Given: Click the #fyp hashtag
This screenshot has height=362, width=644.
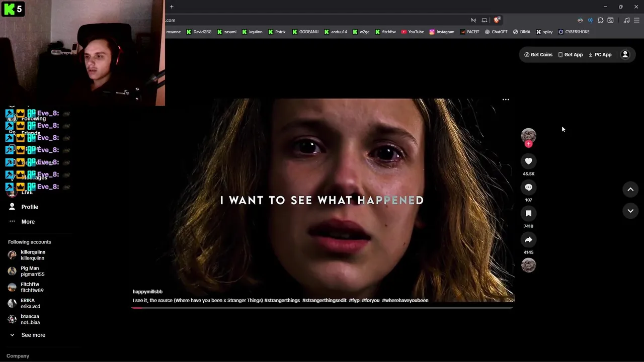Looking at the screenshot, I should tap(354, 300).
